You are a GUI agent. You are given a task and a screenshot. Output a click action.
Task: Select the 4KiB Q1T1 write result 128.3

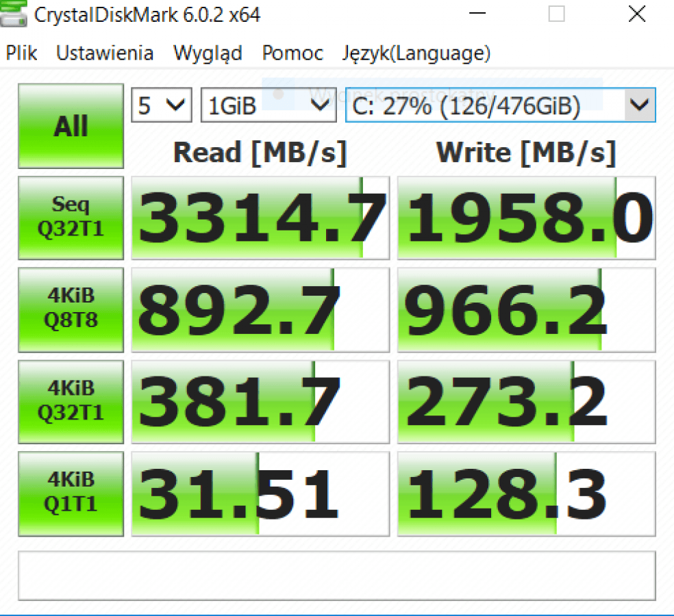pos(527,493)
